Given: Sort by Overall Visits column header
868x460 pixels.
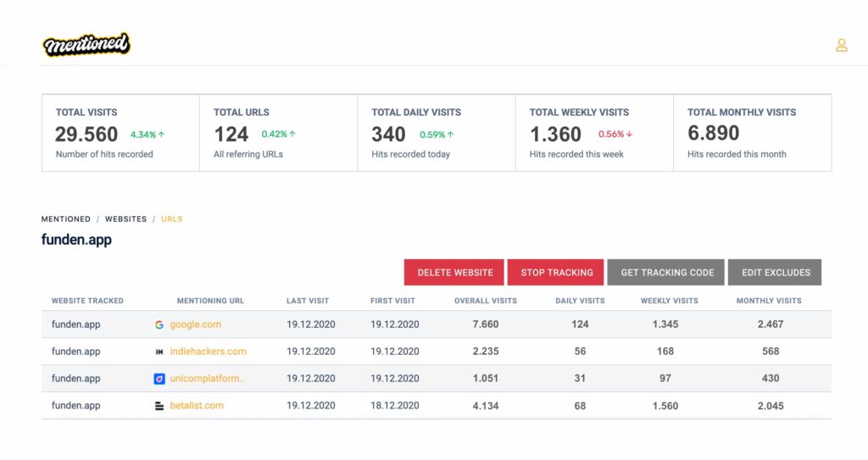Looking at the screenshot, I should coord(486,301).
